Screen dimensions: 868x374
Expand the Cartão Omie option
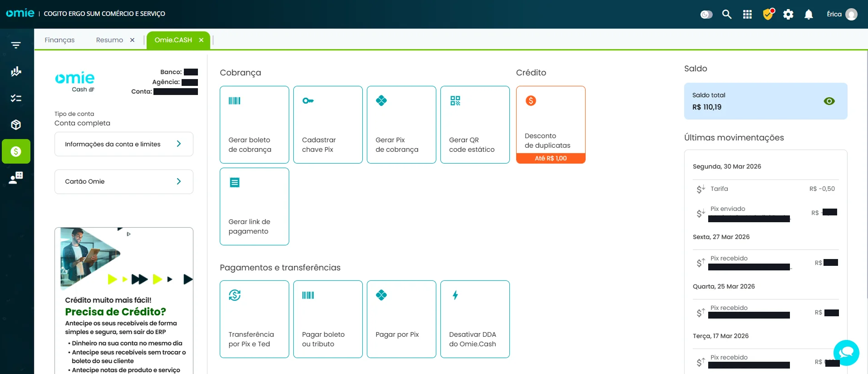coord(124,182)
